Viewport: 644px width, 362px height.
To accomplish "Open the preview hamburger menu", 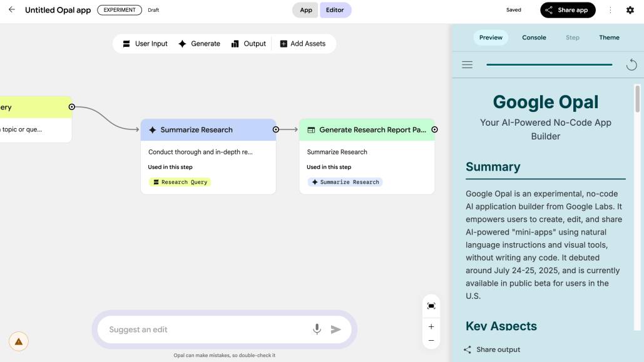I will [x=467, y=64].
